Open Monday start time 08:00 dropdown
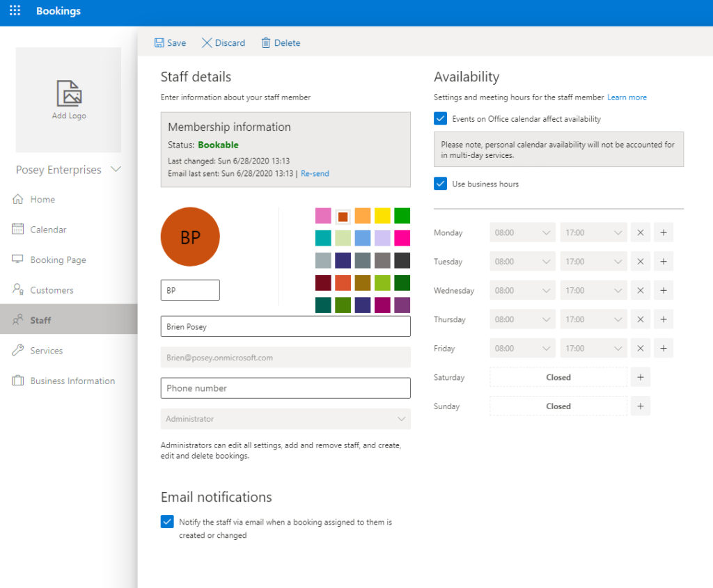The image size is (713, 588). point(522,232)
